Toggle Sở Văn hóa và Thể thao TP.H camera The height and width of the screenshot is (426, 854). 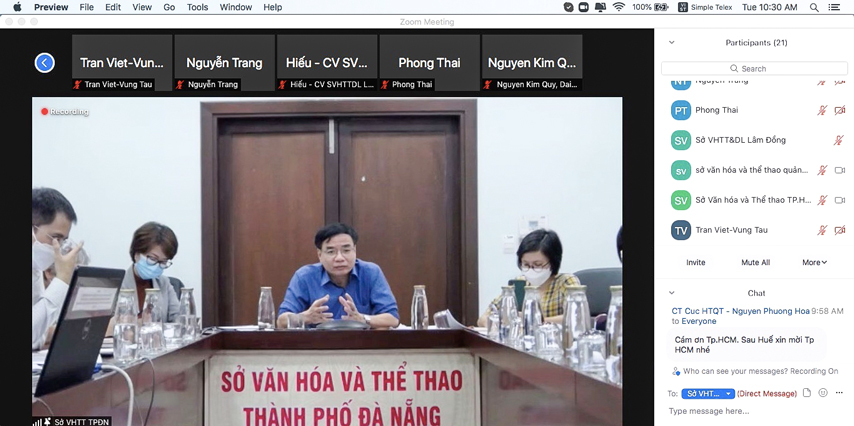[x=839, y=200]
